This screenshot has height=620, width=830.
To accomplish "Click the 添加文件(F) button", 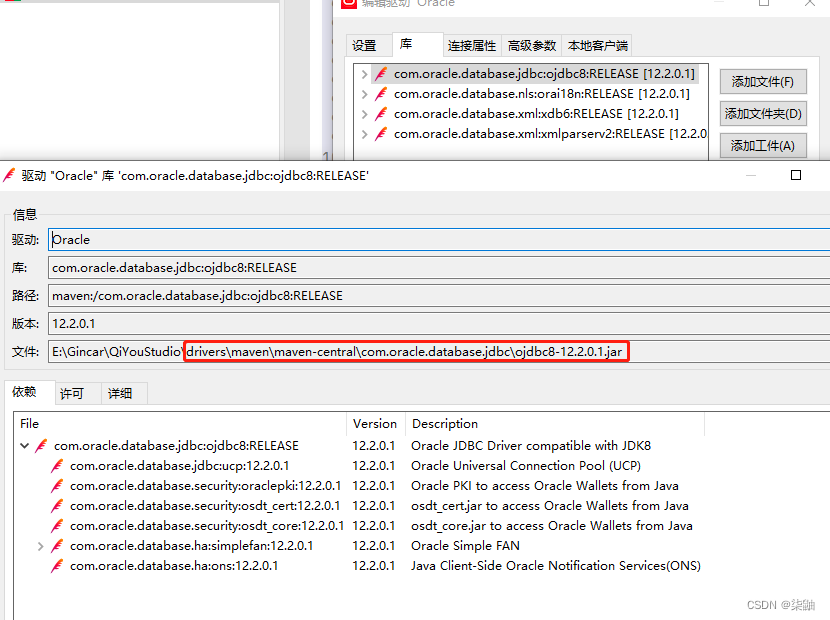I will point(763,81).
